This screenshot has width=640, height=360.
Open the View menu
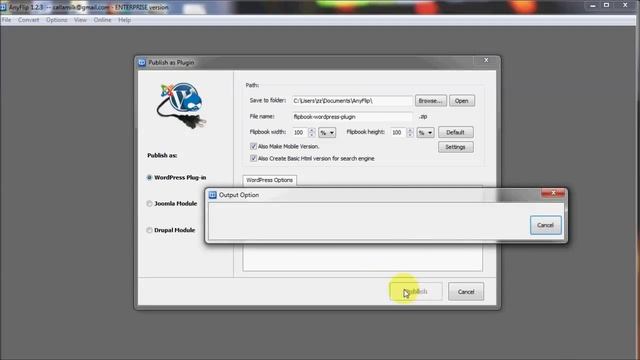[80, 20]
